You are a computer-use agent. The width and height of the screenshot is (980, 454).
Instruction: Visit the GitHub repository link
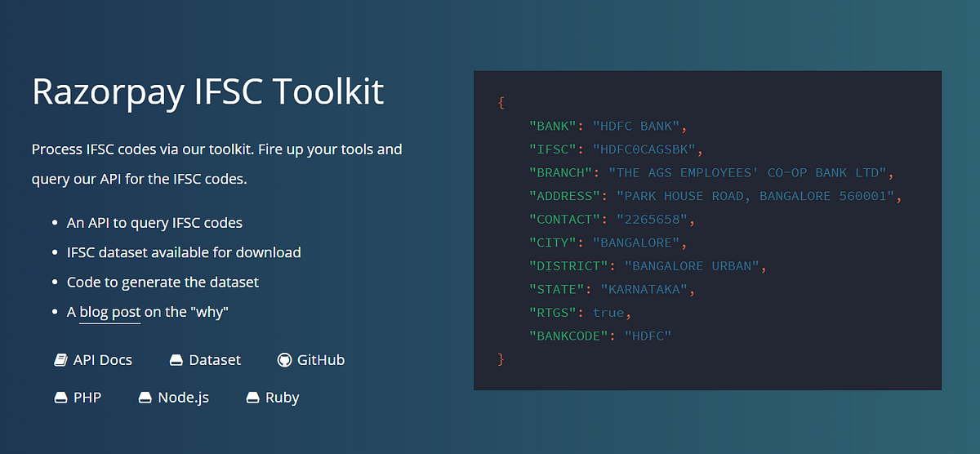[311, 360]
